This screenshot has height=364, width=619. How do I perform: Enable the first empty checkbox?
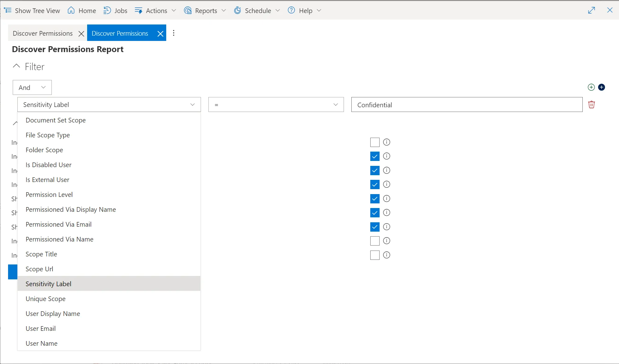[x=374, y=142]
